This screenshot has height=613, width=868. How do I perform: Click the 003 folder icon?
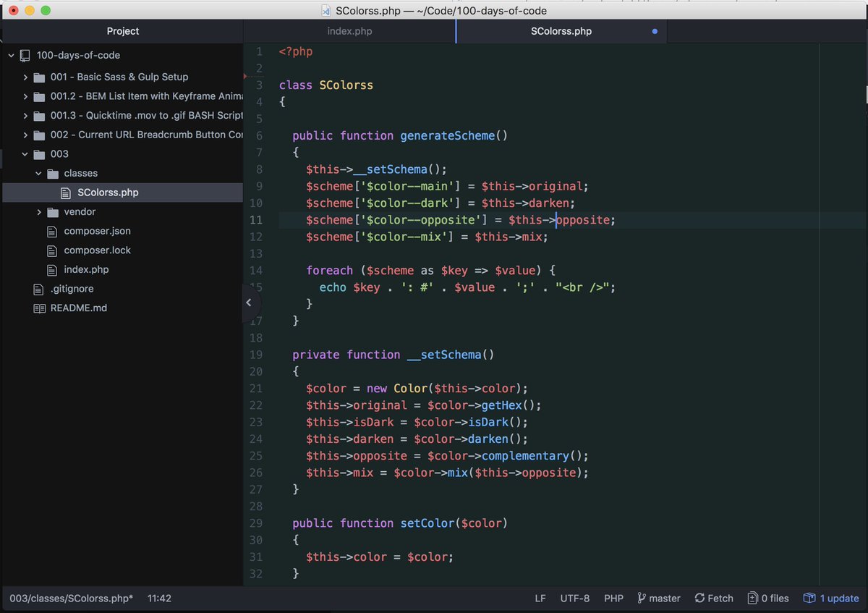(39, 154)
